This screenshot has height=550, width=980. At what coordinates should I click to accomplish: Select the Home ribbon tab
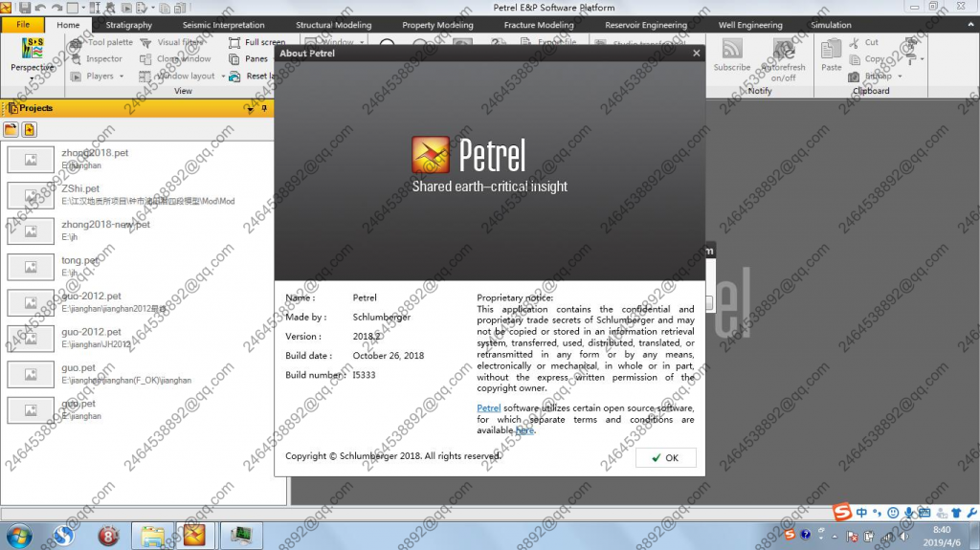68,25
